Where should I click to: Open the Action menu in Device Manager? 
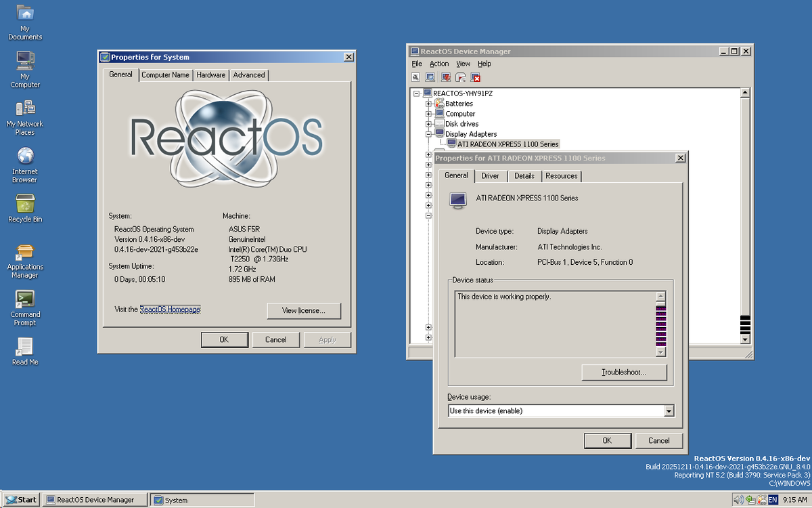[x=438, y=63]
